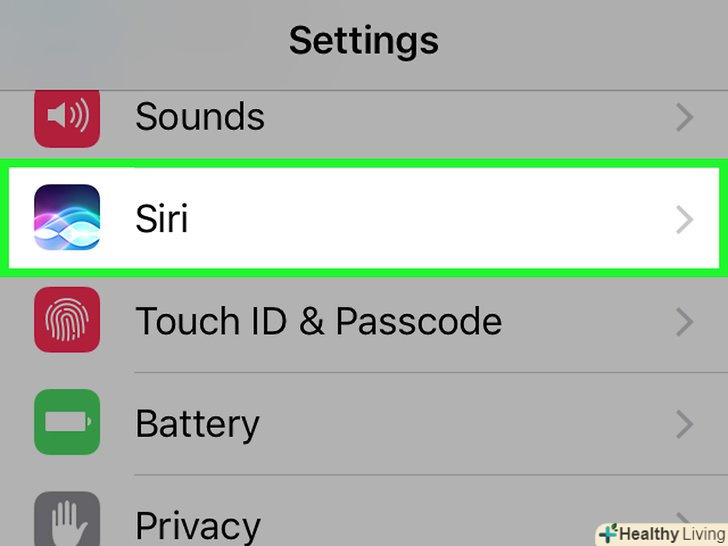The image size is (728, 546).
Task: Expand Sounds using its chevron arrow
Action: click(685, 118)
